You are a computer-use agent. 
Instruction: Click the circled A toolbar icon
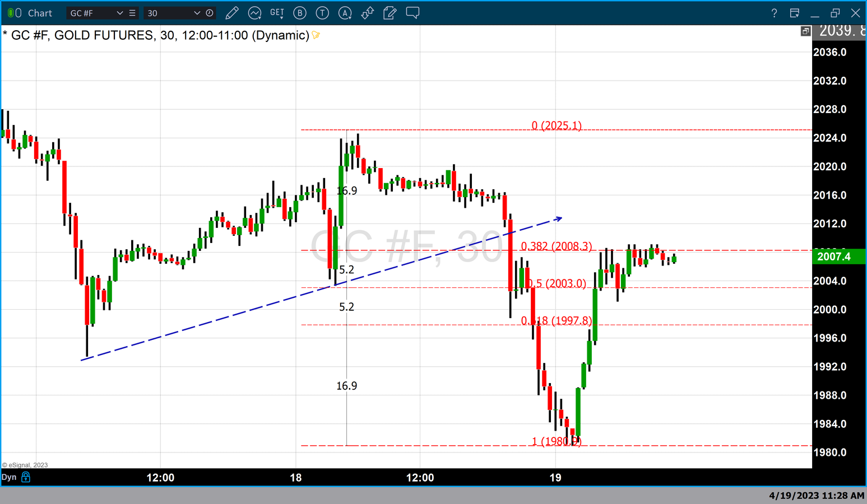pyautogui.click(x=345, y=13)
